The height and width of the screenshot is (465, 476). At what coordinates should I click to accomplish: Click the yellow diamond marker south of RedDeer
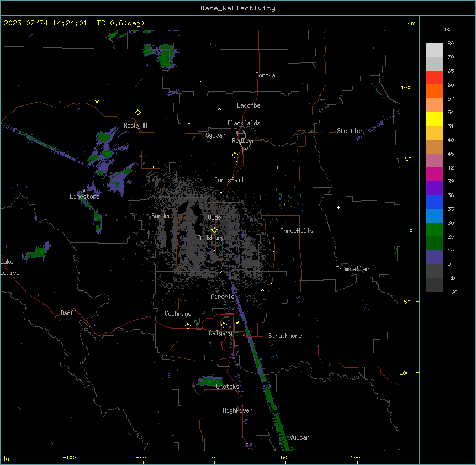(x=235, y=155)
